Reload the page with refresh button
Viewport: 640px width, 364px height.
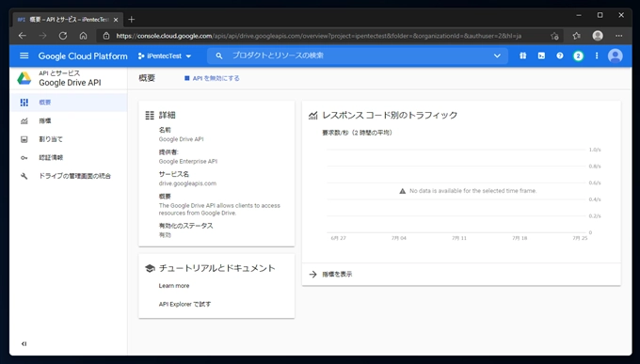pyautogui.click(x=63, y=36)
